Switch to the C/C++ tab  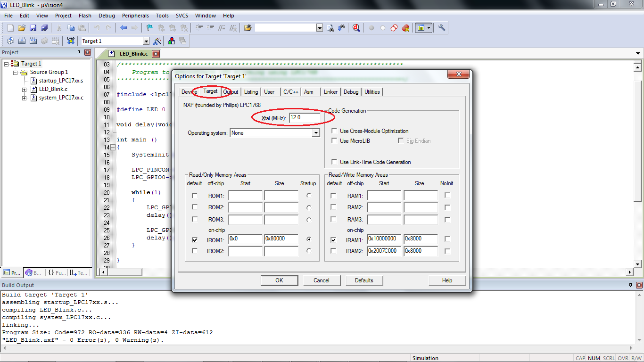291,92
